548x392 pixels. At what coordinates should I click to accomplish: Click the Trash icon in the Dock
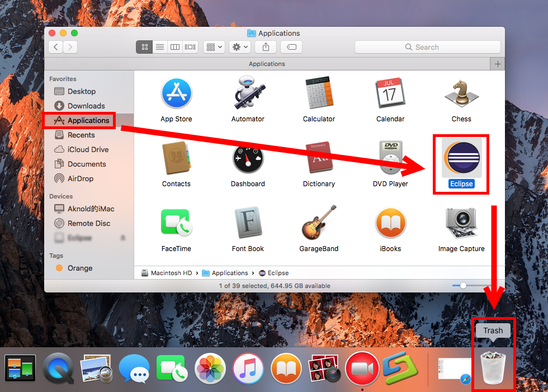coord(493,369)
